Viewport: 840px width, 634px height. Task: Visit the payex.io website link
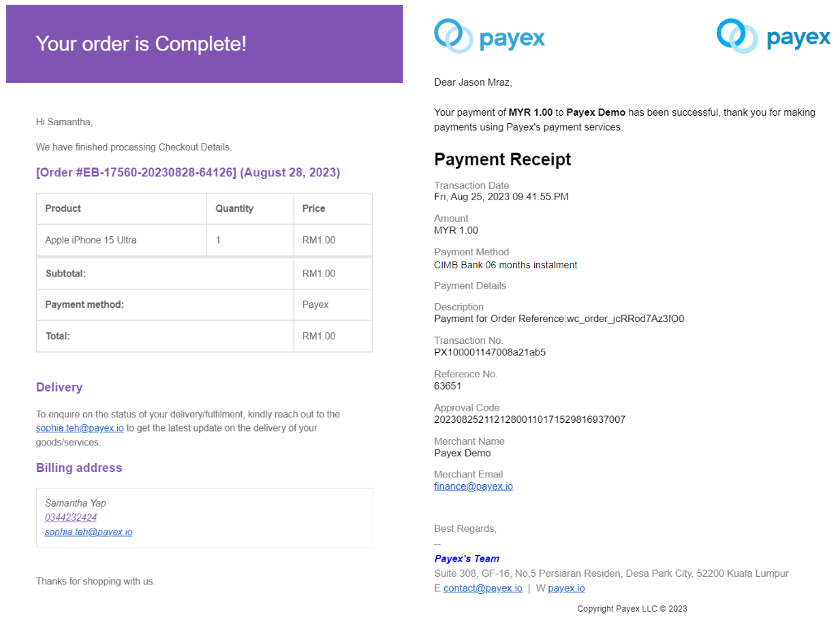[566, 588]
